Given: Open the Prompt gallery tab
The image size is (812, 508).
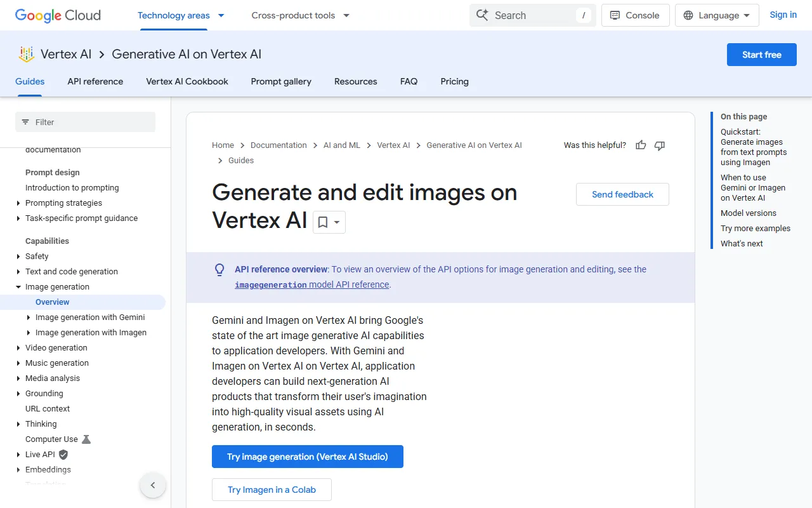Looking at the screenshot, I should [281, 81].
